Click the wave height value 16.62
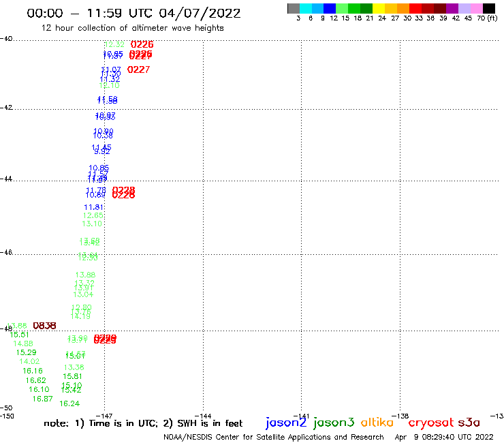The height and width of the screenshot is (443, 504). pos(35,380)
